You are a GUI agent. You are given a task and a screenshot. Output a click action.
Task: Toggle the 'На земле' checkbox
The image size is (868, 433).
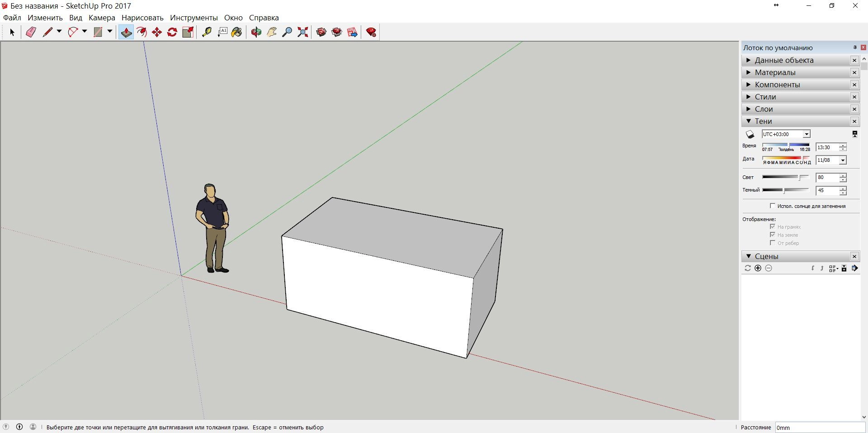coord(773,235)
